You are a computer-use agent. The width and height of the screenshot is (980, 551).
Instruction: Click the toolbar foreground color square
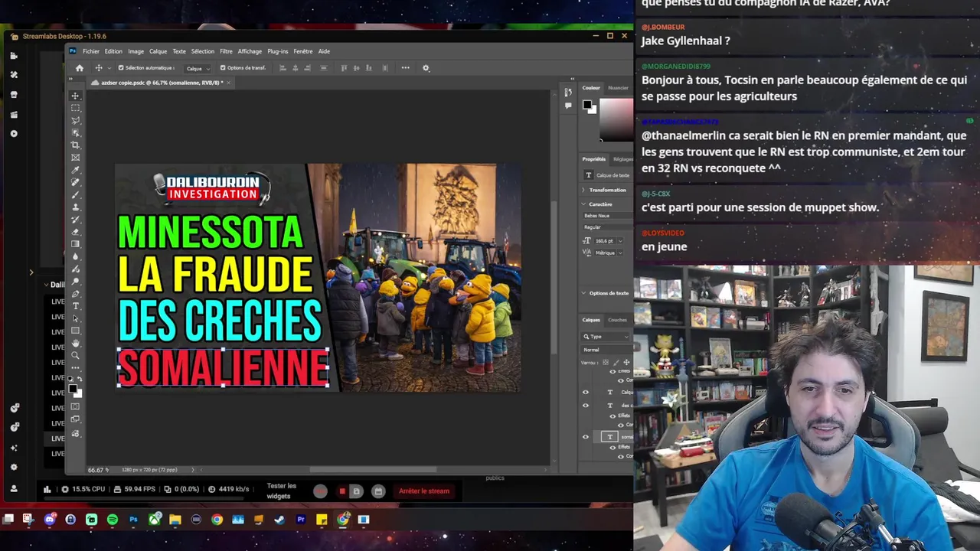pos(73,389)
